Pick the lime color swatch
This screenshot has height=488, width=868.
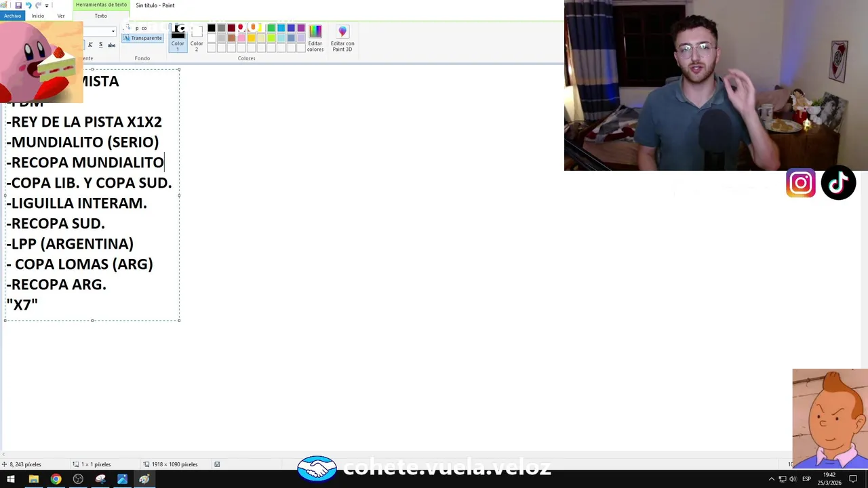pos(271,38)
